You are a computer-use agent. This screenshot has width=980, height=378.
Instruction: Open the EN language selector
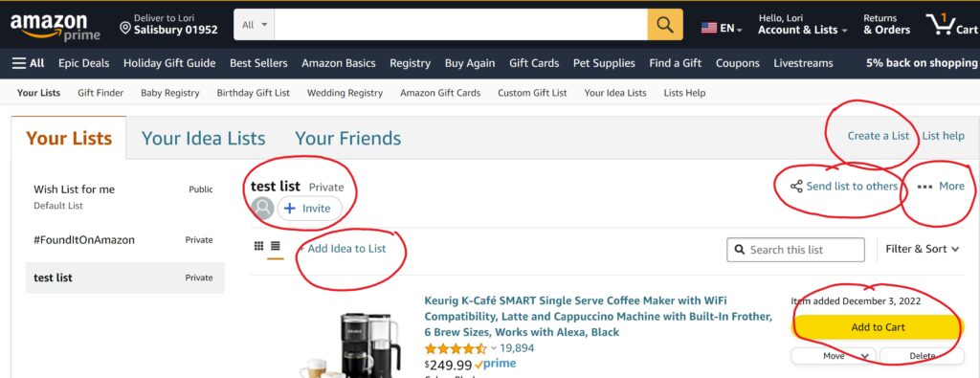click(722, 28)
